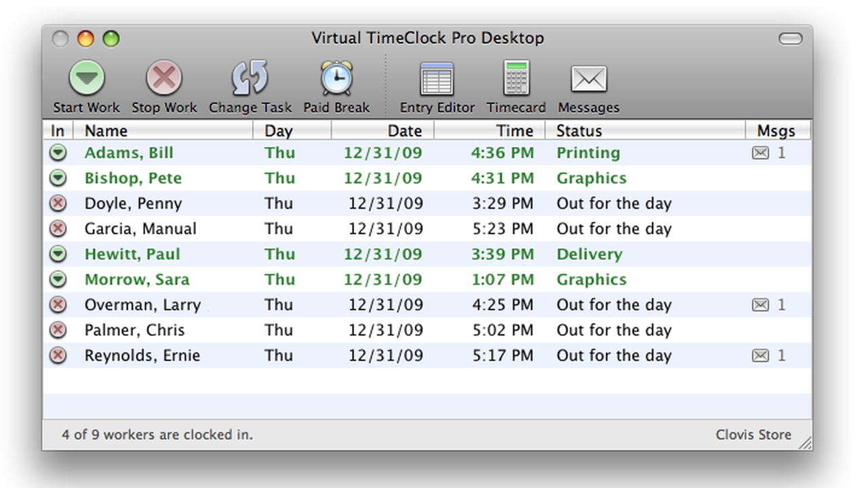Click clocked-in status icon for Adams, Bill
Image resolution: width=868 pixels, height=488 pixels.
click(x=58, y=153)
